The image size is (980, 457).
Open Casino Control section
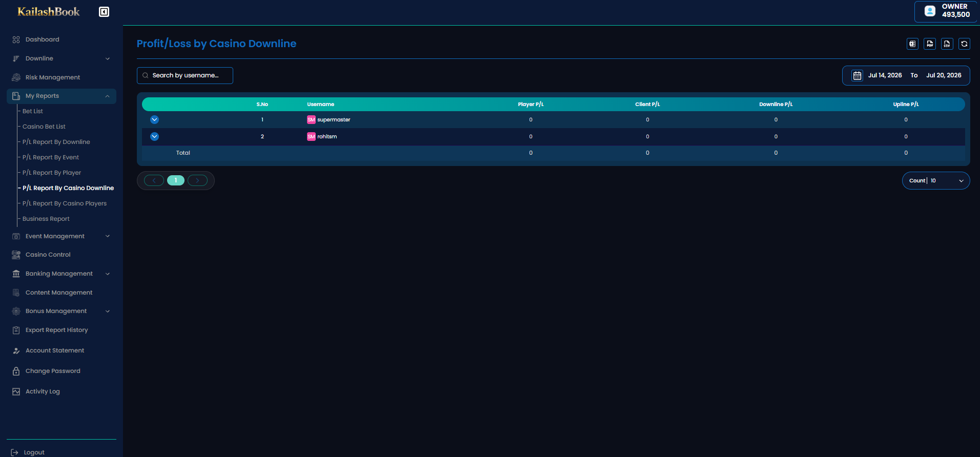click(48, 255)
